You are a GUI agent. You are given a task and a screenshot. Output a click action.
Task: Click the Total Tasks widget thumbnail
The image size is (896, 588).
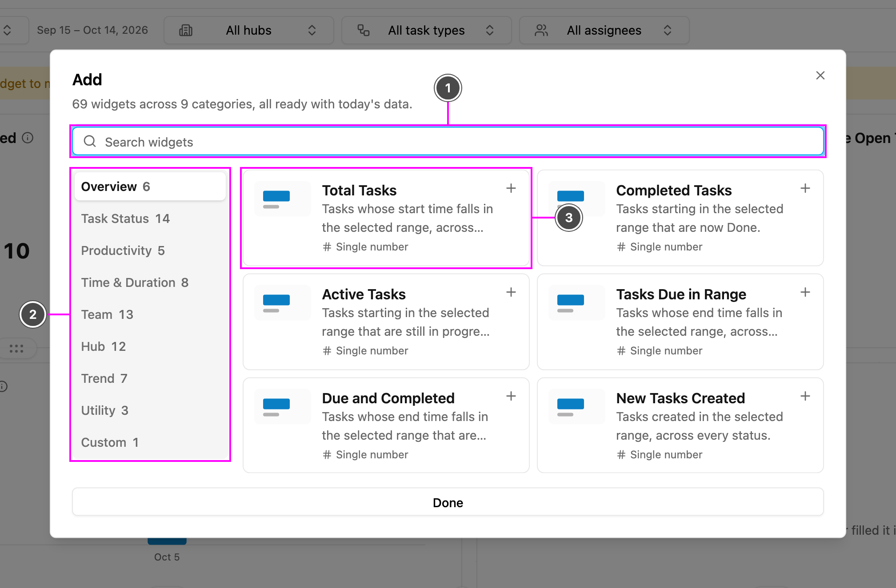(x=283, y=199)
